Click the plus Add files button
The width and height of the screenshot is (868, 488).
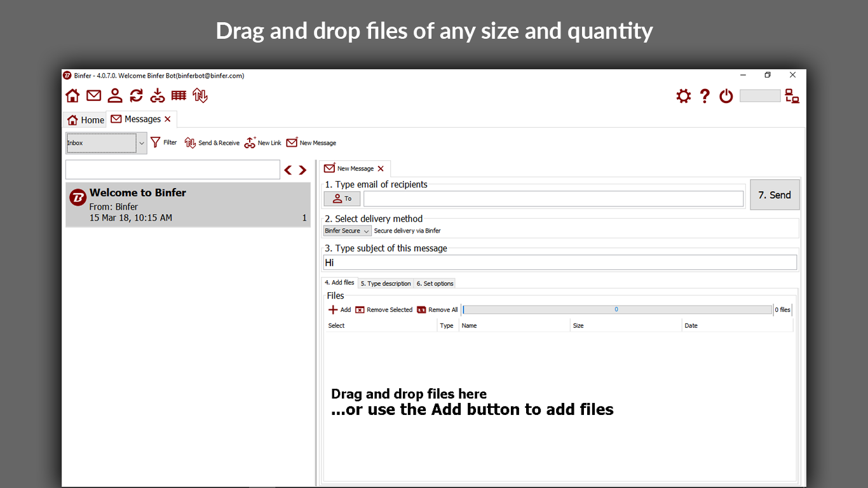tap(339, 310)
